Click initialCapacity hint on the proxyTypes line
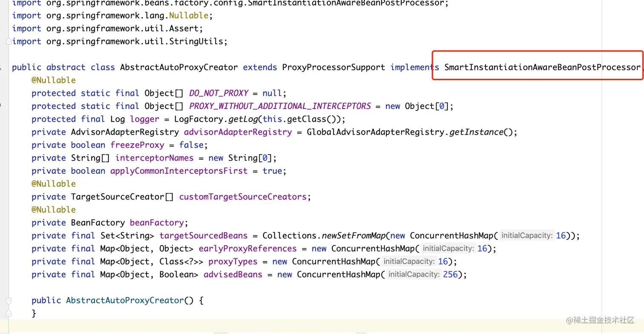The image size is (644, 334). [408, 262]
